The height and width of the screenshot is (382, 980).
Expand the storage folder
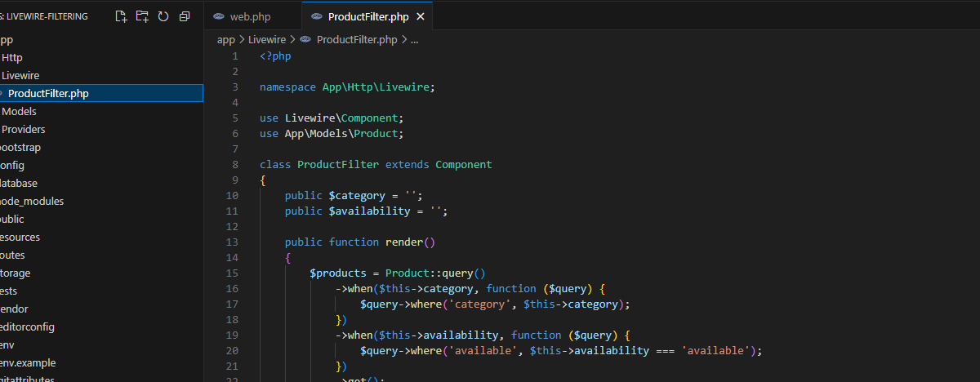pos(101,273)
